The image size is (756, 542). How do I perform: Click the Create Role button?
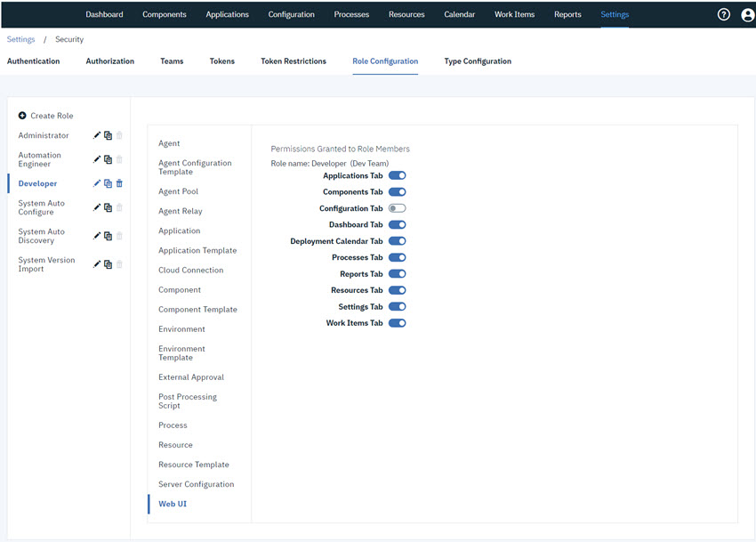click(45, 115)
